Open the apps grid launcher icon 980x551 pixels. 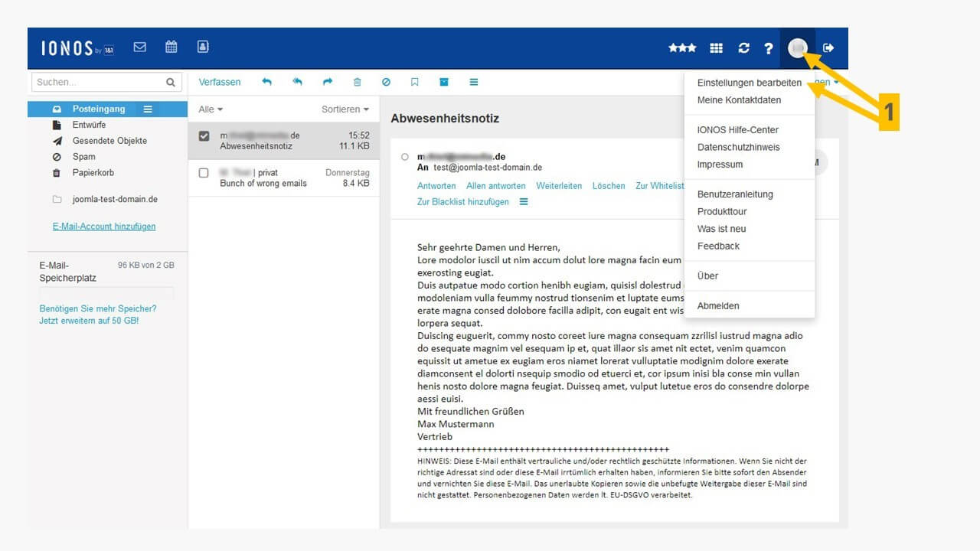pos(716,48)
